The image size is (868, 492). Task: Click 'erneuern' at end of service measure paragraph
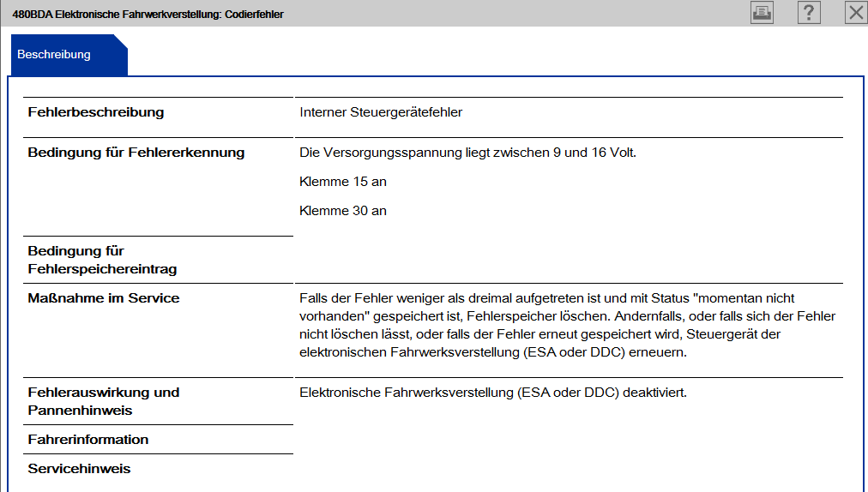point(661,352)
